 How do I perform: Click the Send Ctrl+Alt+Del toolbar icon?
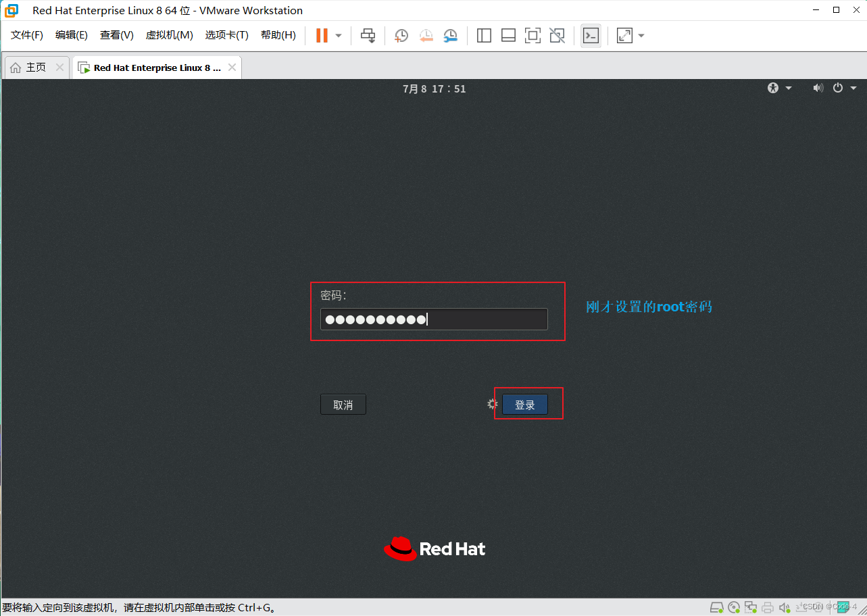[368, 35]
